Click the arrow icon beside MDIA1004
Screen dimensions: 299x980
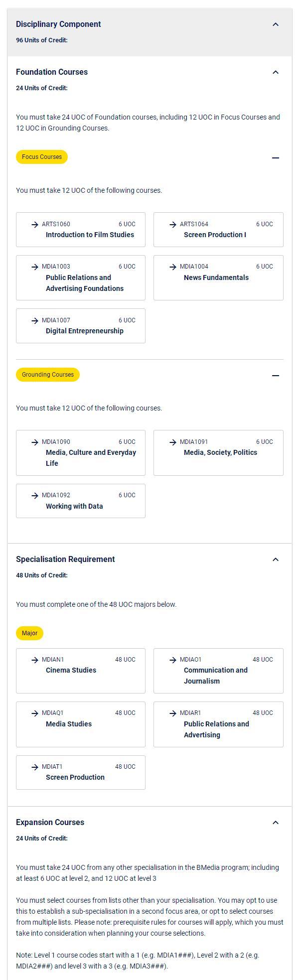173,267
